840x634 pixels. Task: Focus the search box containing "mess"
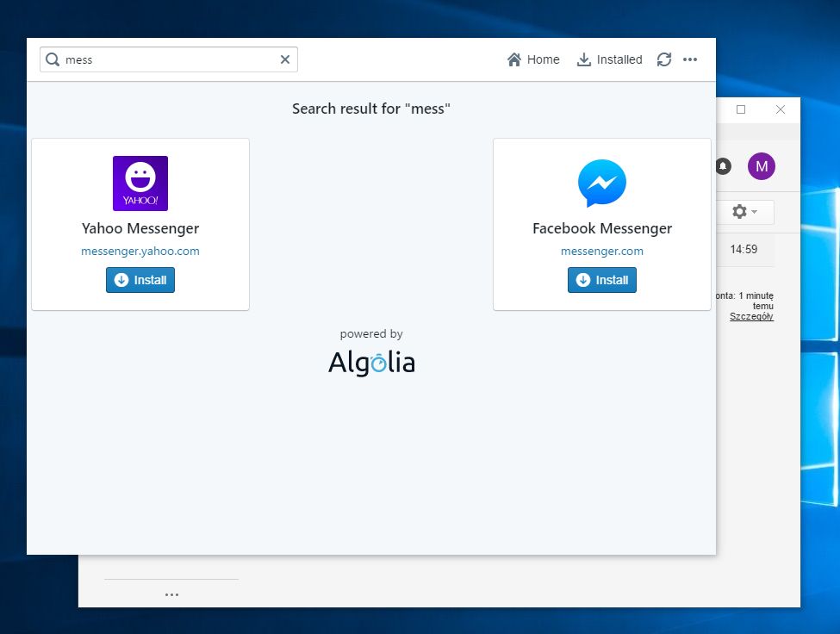pos(169,59)
